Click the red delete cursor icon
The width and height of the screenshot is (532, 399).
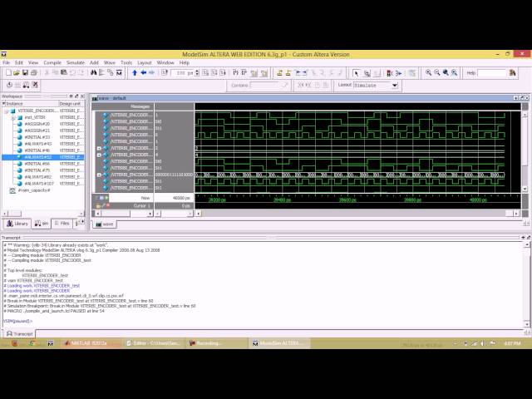(x=108, y=205)
